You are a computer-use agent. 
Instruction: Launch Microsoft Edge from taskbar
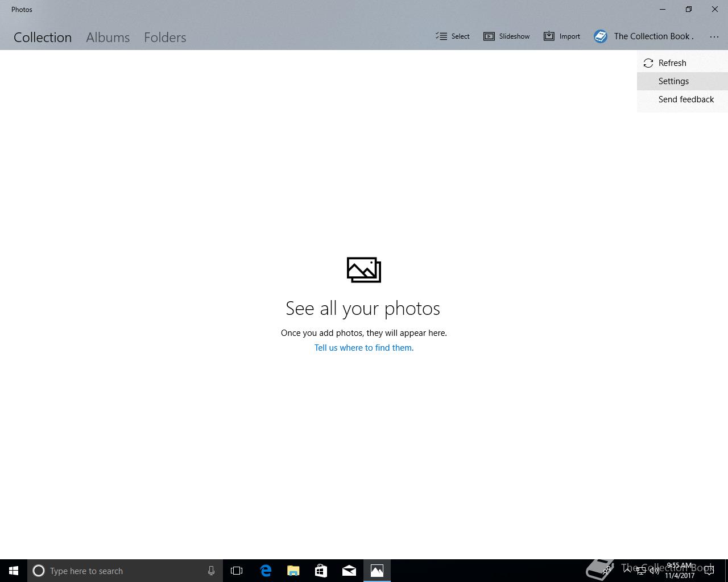265,571
